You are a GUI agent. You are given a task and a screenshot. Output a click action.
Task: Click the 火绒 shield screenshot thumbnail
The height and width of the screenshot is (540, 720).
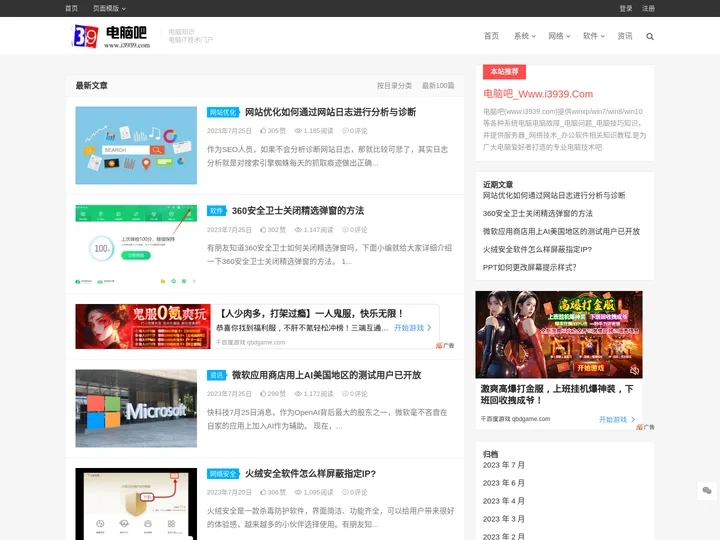tap(136, 504)
